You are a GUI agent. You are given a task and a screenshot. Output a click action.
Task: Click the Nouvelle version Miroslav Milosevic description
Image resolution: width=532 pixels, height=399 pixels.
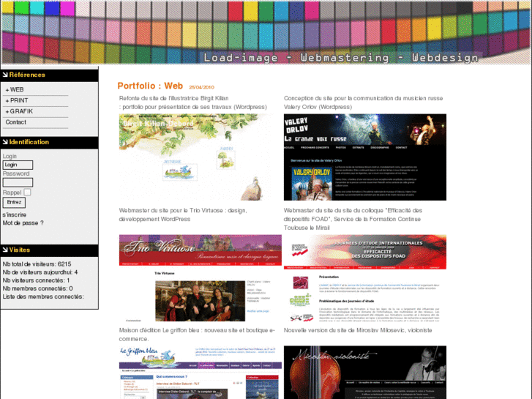pyautogui.click(x=358, y=330)
